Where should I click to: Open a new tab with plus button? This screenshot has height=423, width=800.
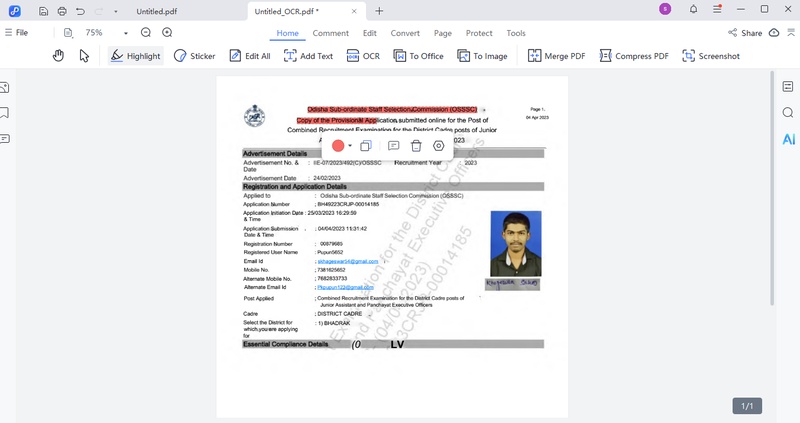pyautogui.click(x=379, y=11)
